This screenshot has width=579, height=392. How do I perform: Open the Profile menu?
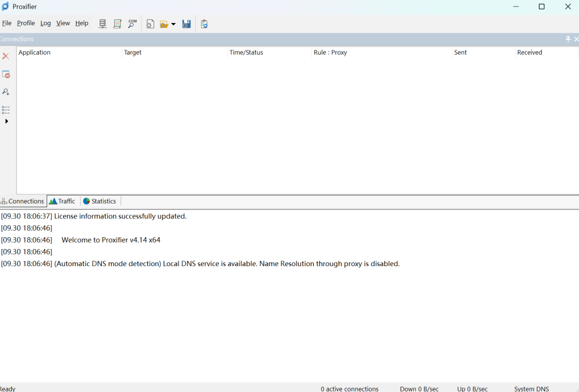26,23
